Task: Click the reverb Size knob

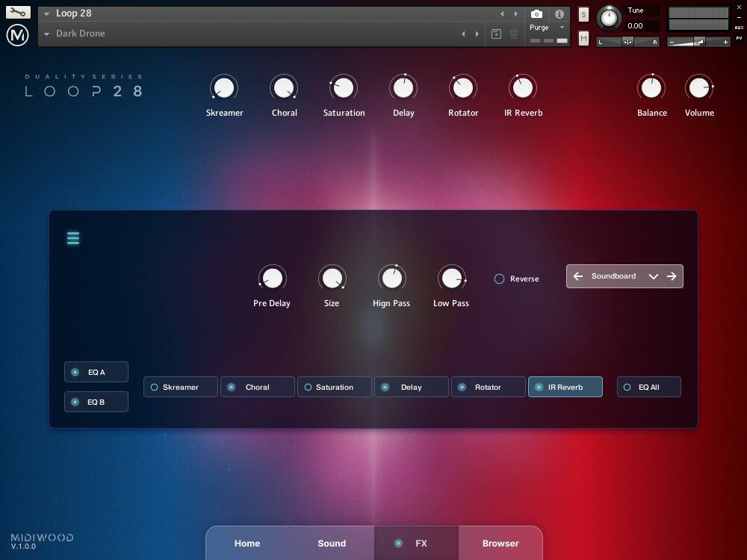Action: (x=332, y=278)
